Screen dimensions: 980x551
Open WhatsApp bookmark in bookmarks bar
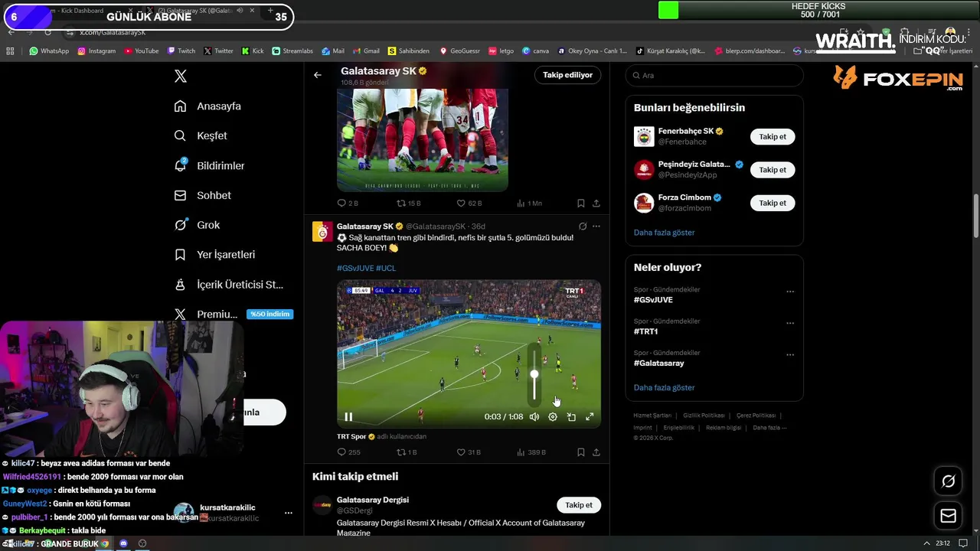coord(49,51)
